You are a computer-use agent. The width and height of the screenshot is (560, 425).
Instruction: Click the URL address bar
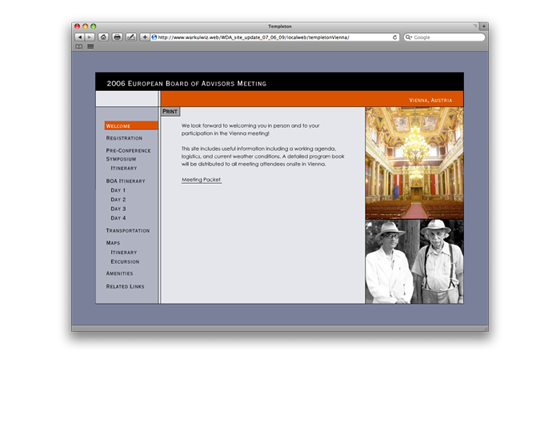[x=274, y=37]
